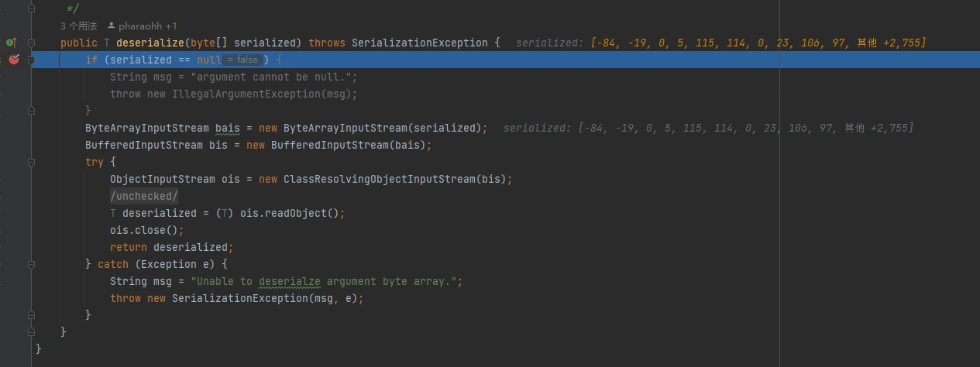The width and height of the screenshot is (980, 367).
Task: Click the SerializationException in the throws clause
Action: click(x=419, y=43)
